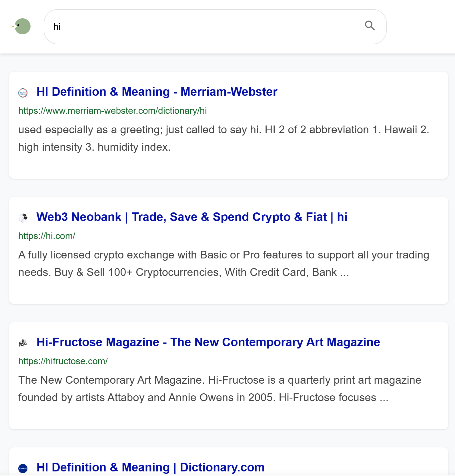Open "Web3 Neobank | Trade, Save & Spend" result

pyautogui.click(x=192, y=217)
